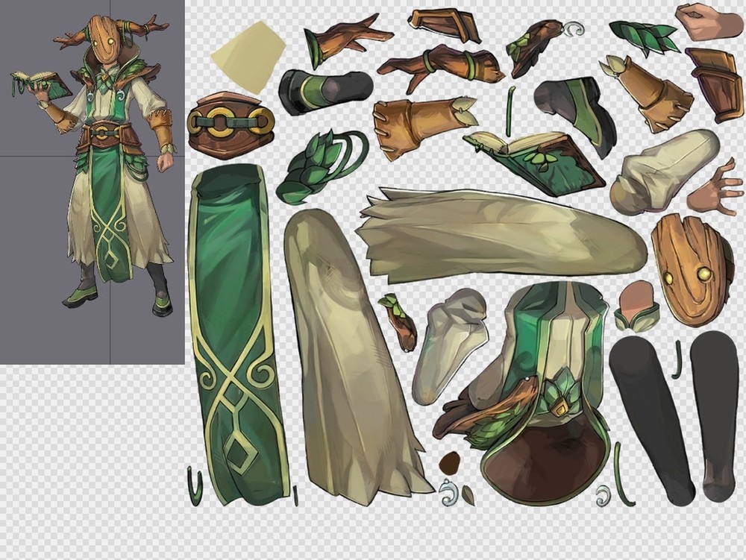746x560 pixels.
Task: Select the green striped feather piece
Action: pos(643,36)
